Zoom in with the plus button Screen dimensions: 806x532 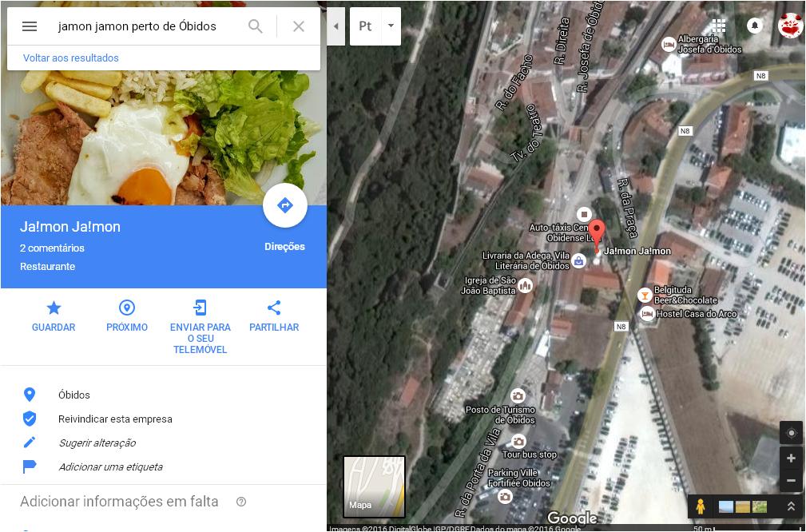791,457
